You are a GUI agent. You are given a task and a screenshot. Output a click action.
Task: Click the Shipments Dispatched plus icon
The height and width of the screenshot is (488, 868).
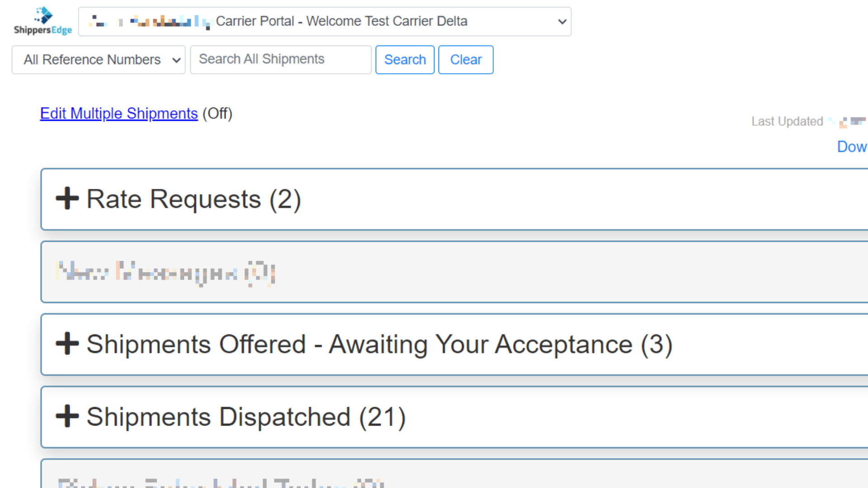coord(67,415)
